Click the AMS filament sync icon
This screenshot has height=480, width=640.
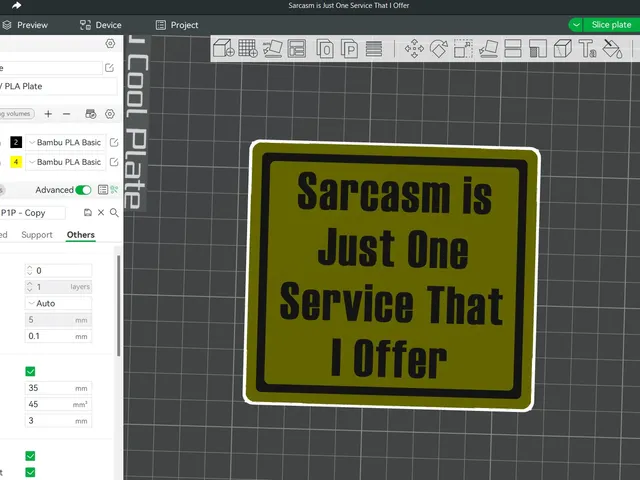[91, 114]
